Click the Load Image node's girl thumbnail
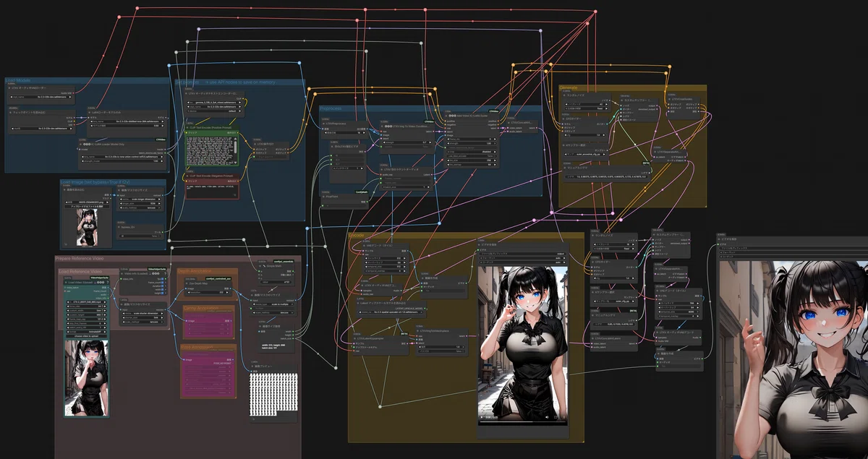The height and width of the screenshot is (459, 868). pos(88,227)
